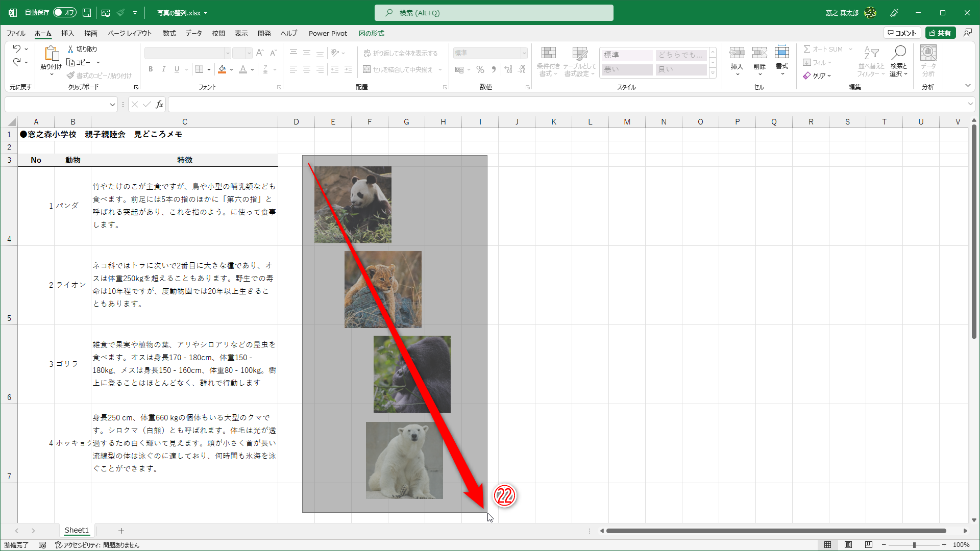Click the Cut scissors icon
Viewport: 980px width, 551px height.
(x=71, y=49)
